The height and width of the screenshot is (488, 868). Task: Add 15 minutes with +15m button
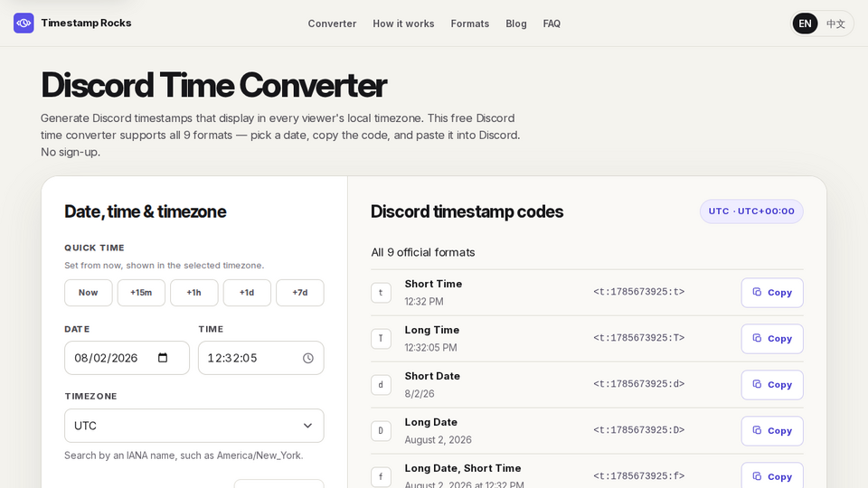pyautogui.click(x=141, y=293)
